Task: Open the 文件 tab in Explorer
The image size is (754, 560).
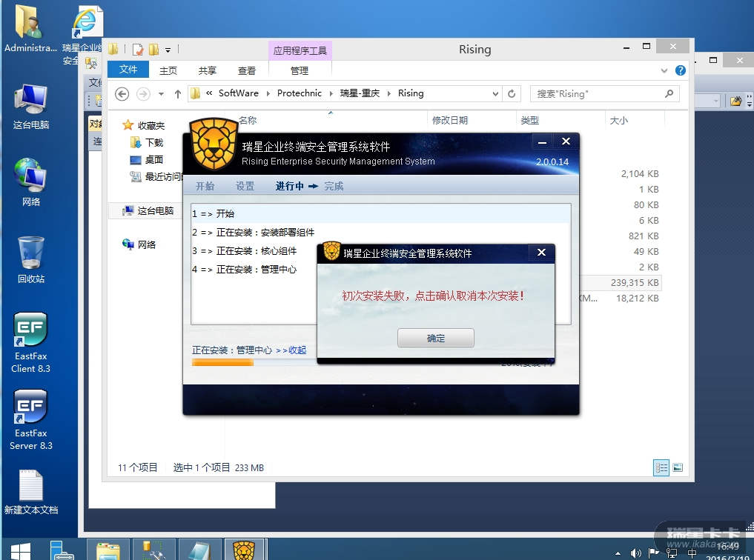Action: pyautogui.click(x=128, y=70)
